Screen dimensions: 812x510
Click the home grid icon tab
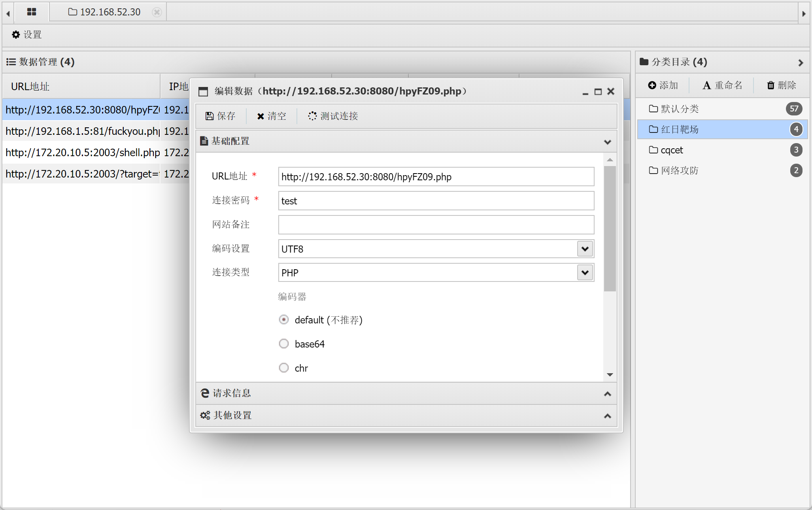click(32, 12)
